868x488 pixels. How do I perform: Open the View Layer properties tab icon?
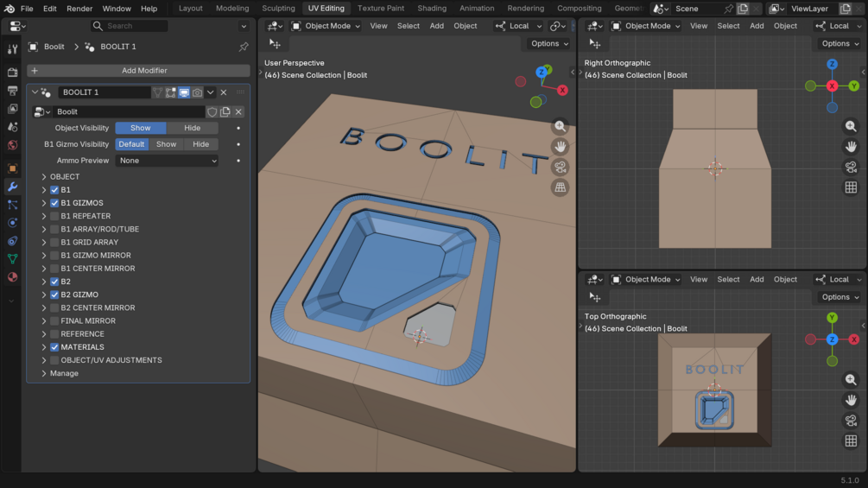[x=12, y=109]
